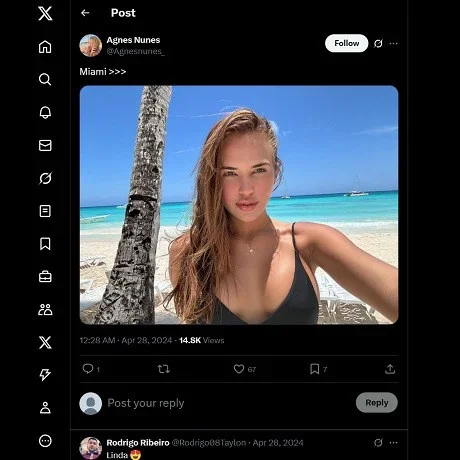Bookmark the Miami post
The height and width of the screenshot is (460, 460).
[314, 369]
